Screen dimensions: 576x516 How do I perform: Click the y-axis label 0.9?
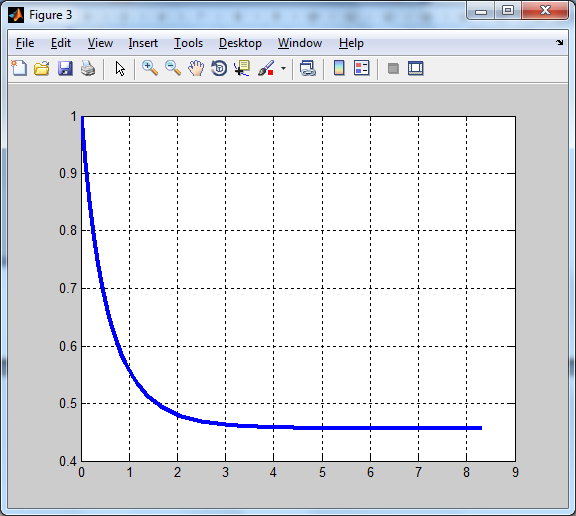tap(68, 173)
